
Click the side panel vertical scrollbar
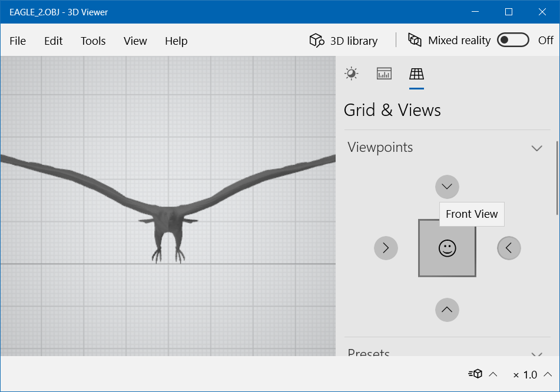click(557, 177)
